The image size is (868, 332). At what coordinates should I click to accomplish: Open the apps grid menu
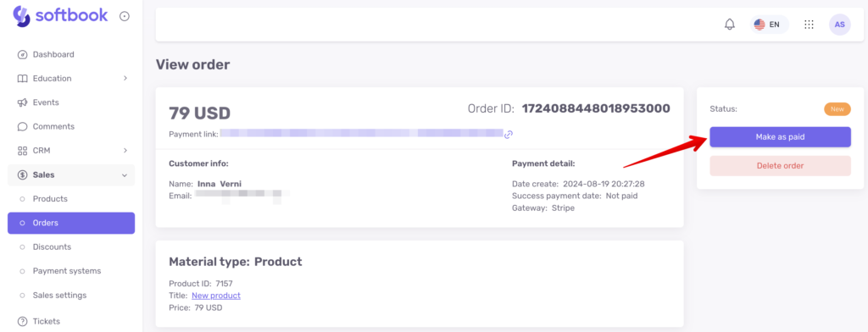tap(809, 25)
